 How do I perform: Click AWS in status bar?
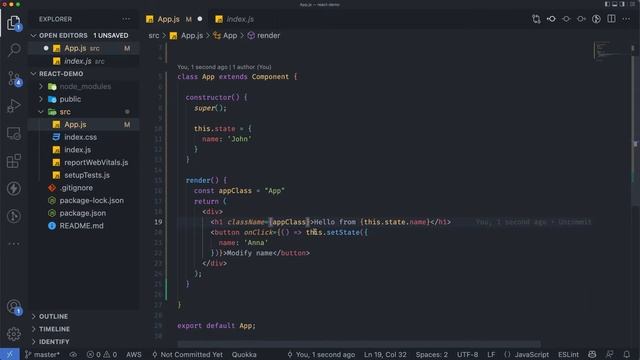pyautogui.click(x=133, y=355)
